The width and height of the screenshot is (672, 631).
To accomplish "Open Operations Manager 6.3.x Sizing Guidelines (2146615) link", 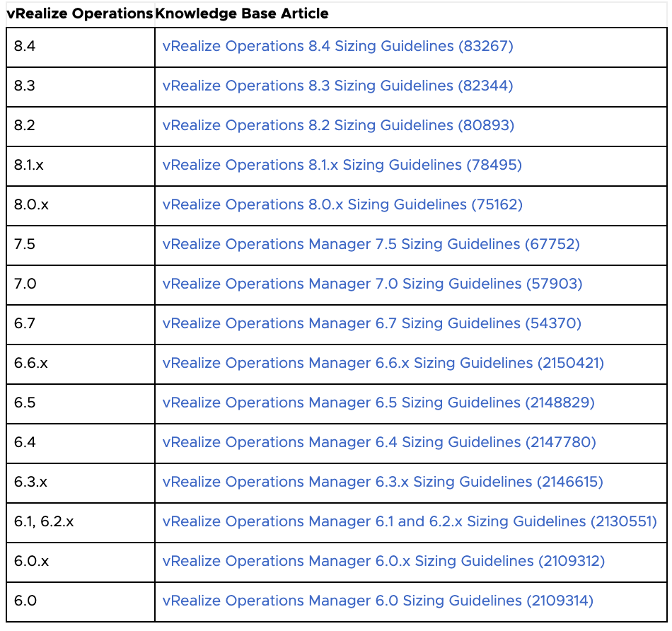I will click(383, 482).
